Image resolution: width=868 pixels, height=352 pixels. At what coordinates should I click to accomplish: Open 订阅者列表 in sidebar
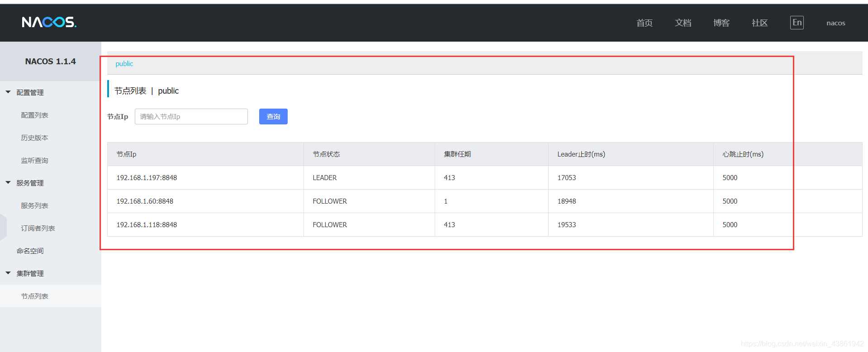tap(38, 228)
